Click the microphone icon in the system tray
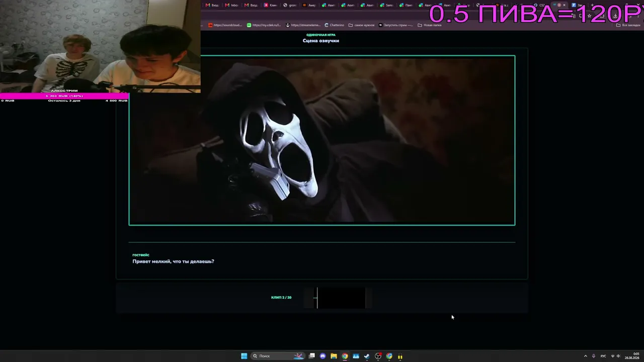 pyautogui.click(x=594, y=356)
